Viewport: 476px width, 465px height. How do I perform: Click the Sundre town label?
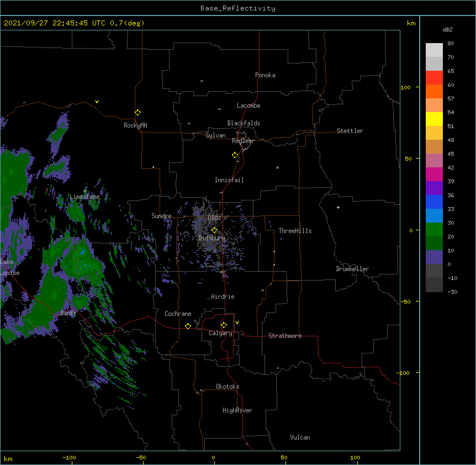(161, 216)
